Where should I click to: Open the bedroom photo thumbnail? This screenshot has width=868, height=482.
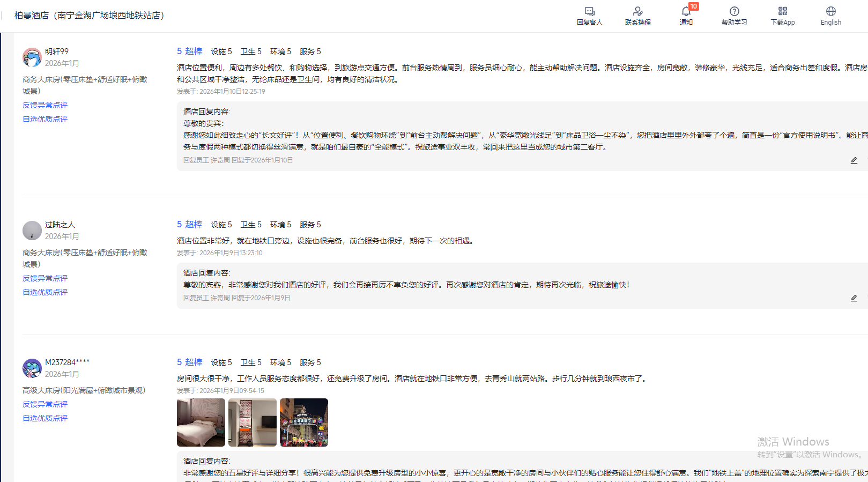201,422
